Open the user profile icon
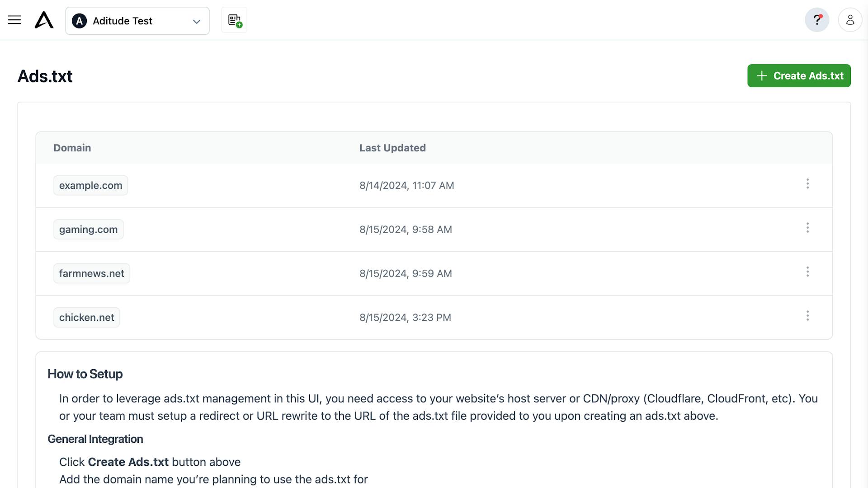This screenshot has width=868, height=488. tap(850, 20)
